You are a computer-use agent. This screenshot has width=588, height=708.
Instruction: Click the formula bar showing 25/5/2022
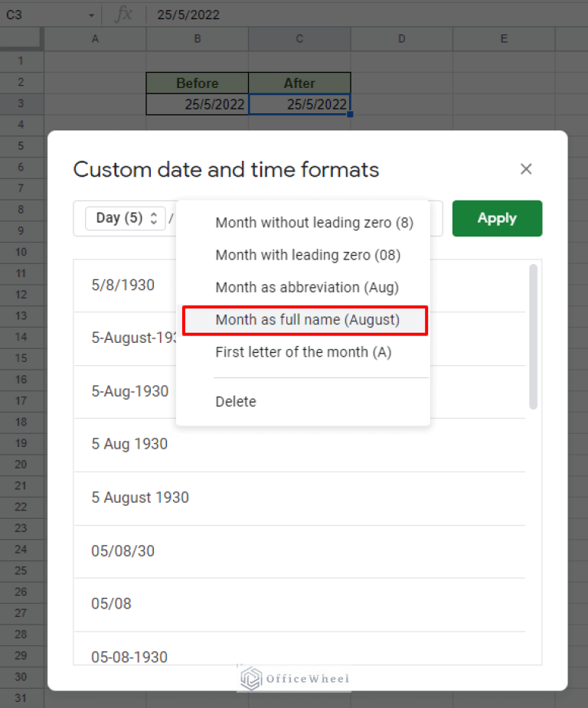[230, 14]
